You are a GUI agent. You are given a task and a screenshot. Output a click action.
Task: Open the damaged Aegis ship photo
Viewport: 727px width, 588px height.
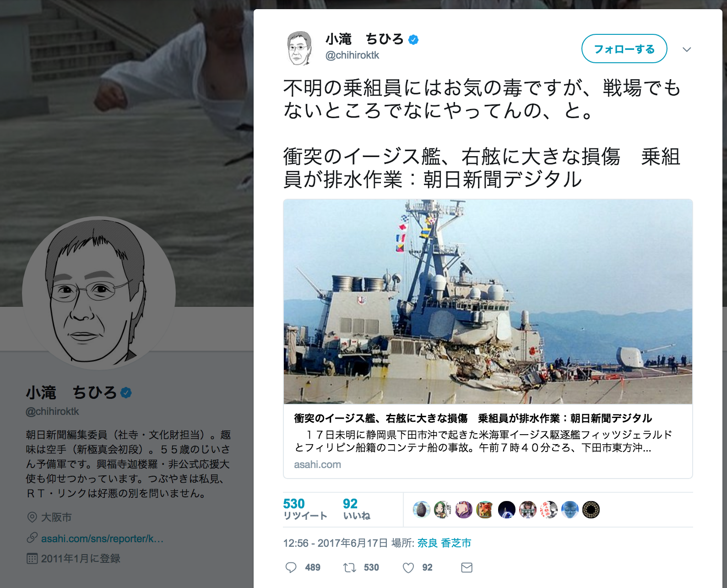tap(488, 302)
